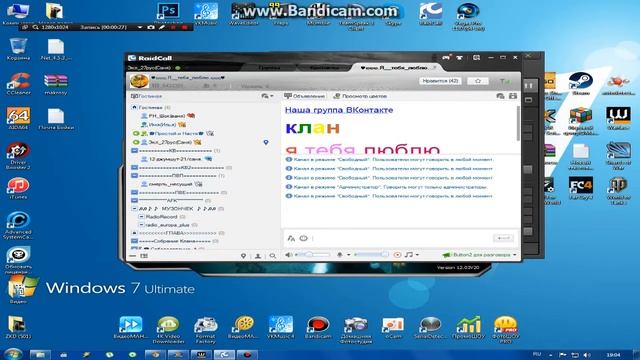Open the 'Просмотр цветов' tab
Viewport: 640px width, 360px height.
360,96
